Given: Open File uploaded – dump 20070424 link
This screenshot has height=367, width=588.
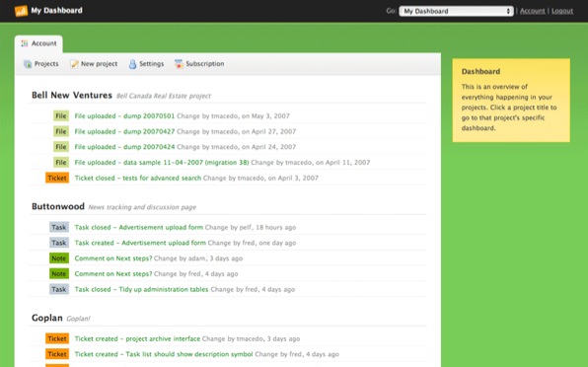Looking at the screenshot, I should pos(124,147).
